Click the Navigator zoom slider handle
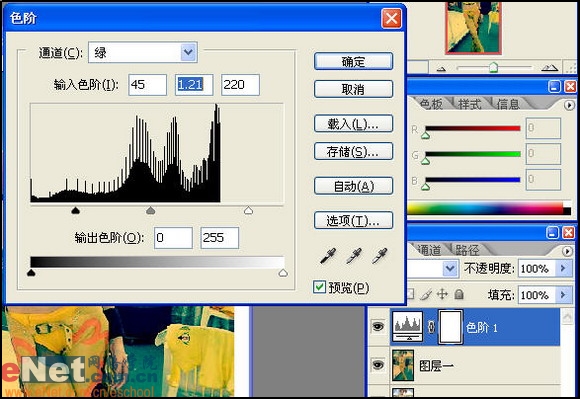This screenshot has width=580, height=399. click(493, 67)
